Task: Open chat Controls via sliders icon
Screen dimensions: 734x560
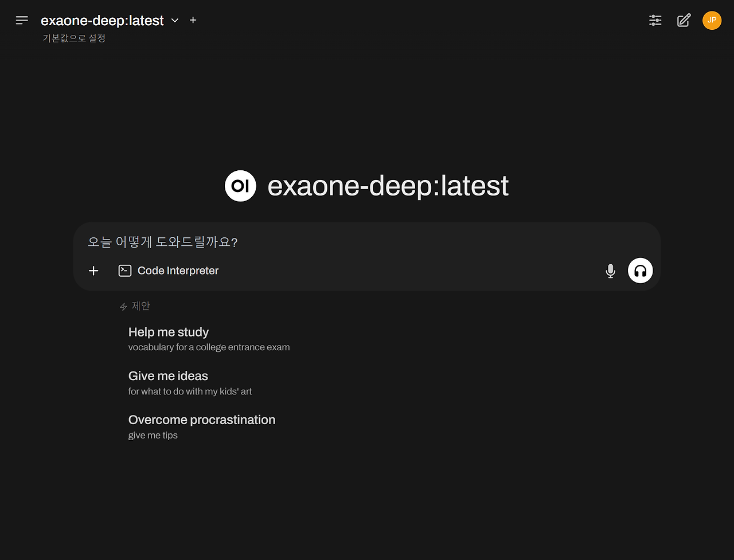Action: pos(655,20)
